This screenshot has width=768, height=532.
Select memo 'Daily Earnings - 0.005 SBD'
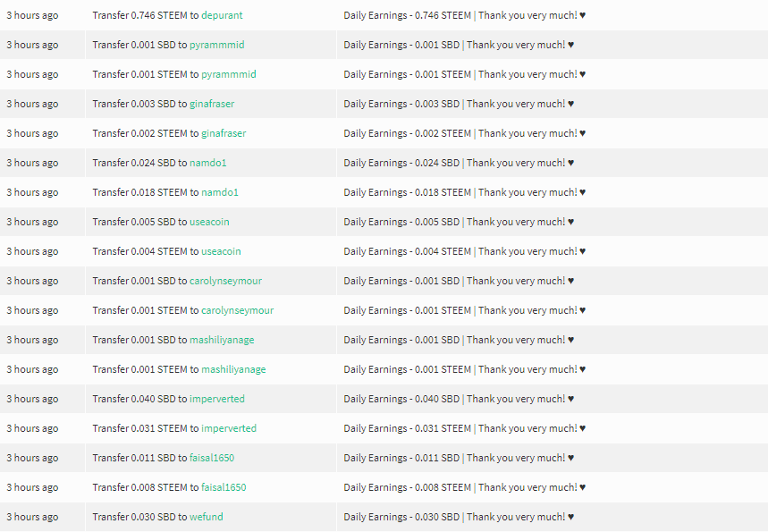[401, 222]
